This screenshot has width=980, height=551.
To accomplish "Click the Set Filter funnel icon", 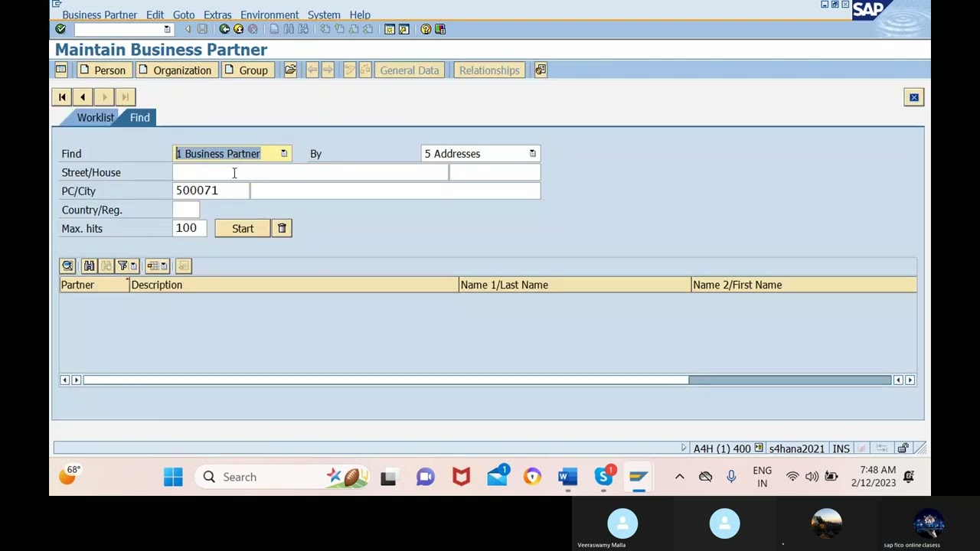I will coord(122,266).
